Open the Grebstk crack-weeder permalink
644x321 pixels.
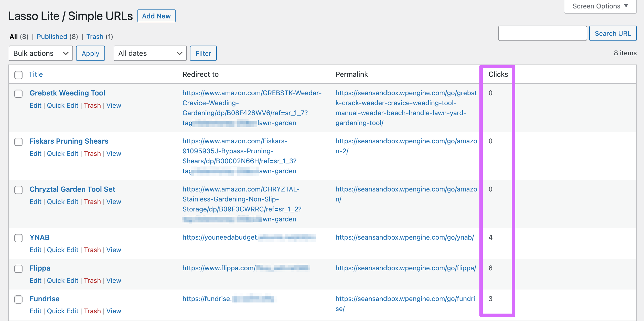tap(406, 108)
